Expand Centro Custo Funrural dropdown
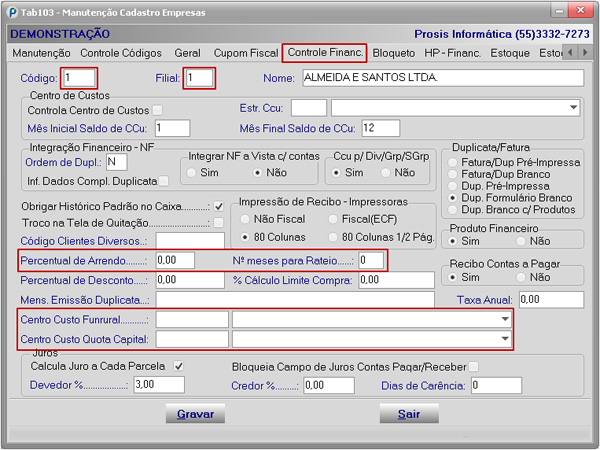Viewport: 600px width, 450px height. 505,319
